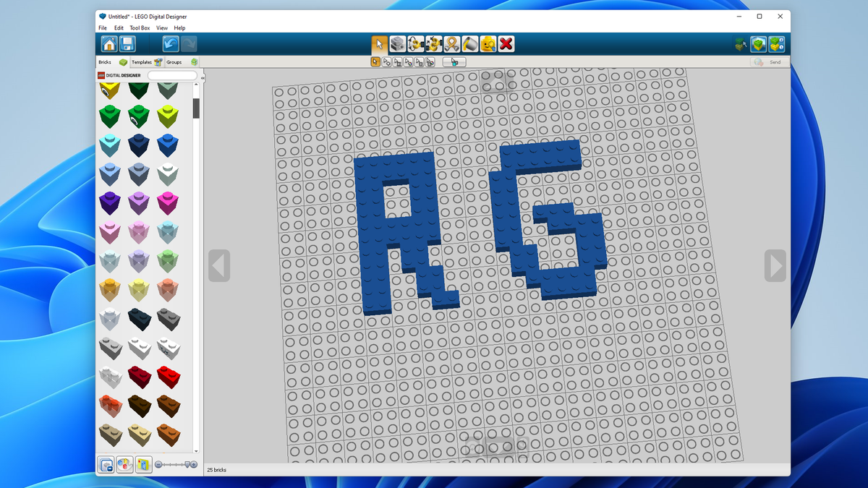This screenshot has height=488, width=868.
Task: Click the brick palette search field
Action: (172, 75)
